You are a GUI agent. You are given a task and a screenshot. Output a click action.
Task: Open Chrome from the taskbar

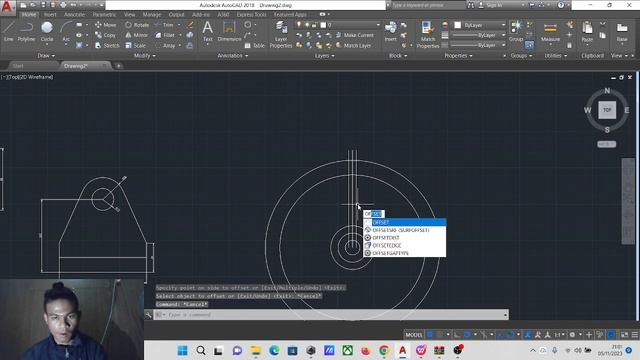[384, 350]
